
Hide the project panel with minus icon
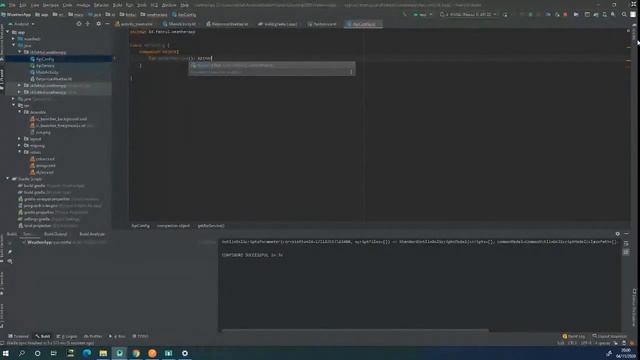[x=107, y=24]
